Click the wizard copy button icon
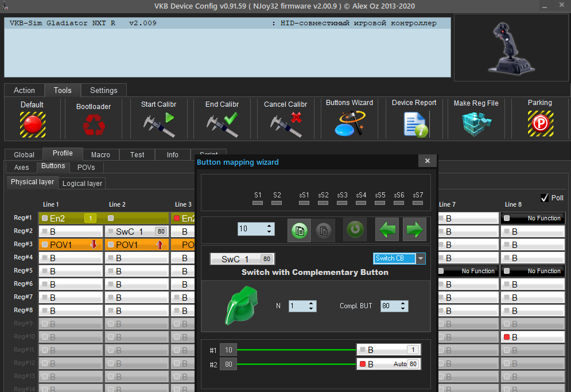This screenshot has height=392, width=571. 300,230
